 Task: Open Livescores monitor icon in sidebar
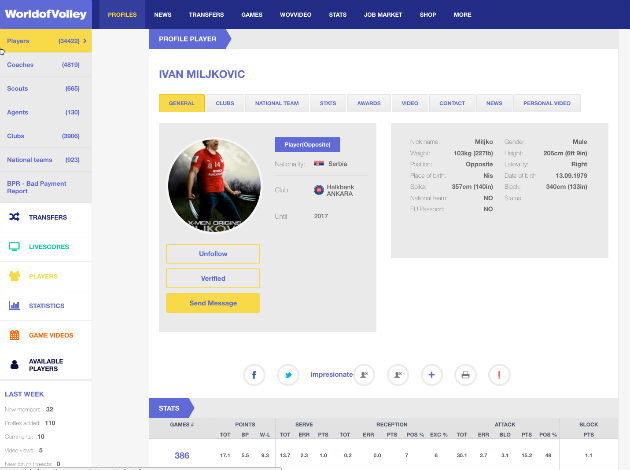click(x=14, y=246)
